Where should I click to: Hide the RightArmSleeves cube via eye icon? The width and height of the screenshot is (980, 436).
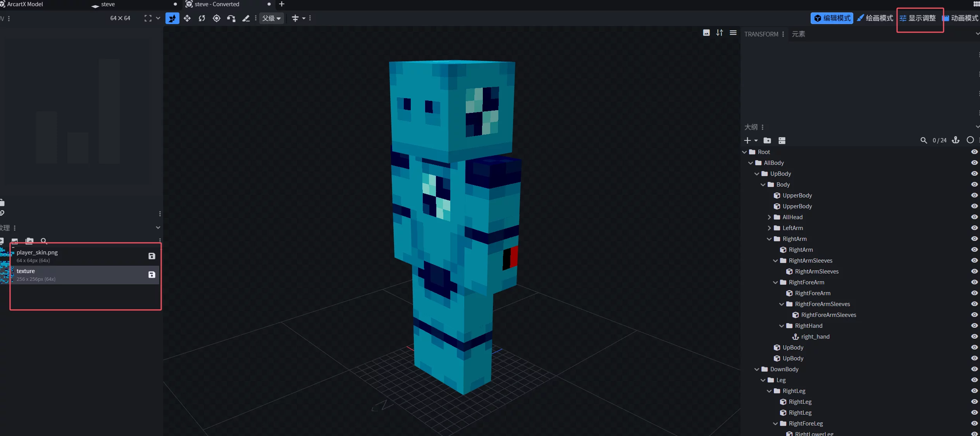974,272
